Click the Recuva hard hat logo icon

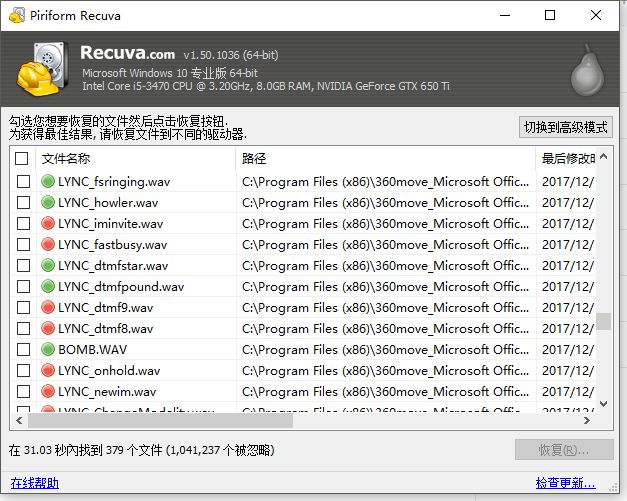(42, 68)
